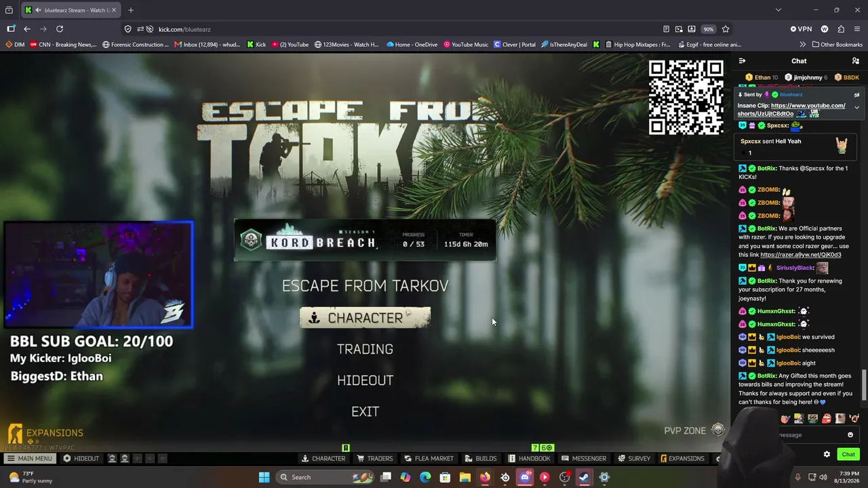Click MAIN MENU in the game bottom bar
The image size is (868, 488).
29,459
